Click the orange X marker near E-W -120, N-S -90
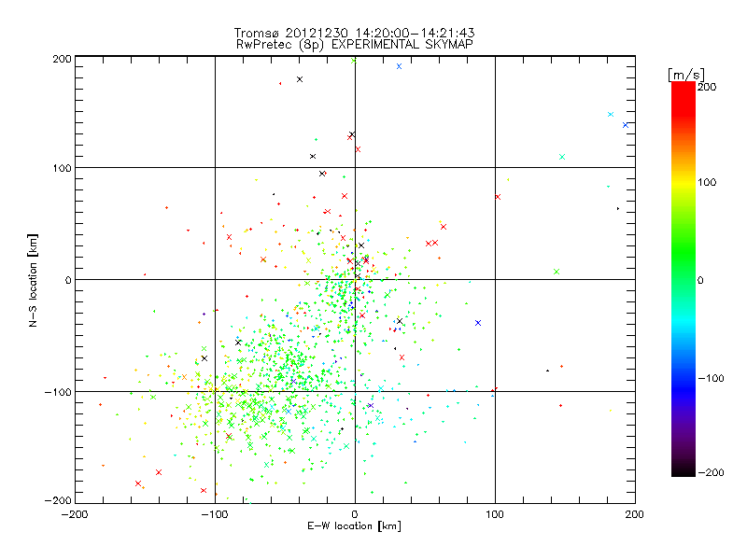This screenshot has width=747, height=560. [184, 377]
